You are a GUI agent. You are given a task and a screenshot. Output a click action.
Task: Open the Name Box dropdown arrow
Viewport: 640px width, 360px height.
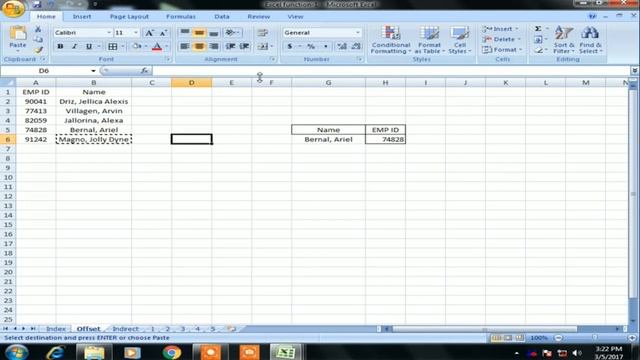pyautogui.click(x=93, y=71)
